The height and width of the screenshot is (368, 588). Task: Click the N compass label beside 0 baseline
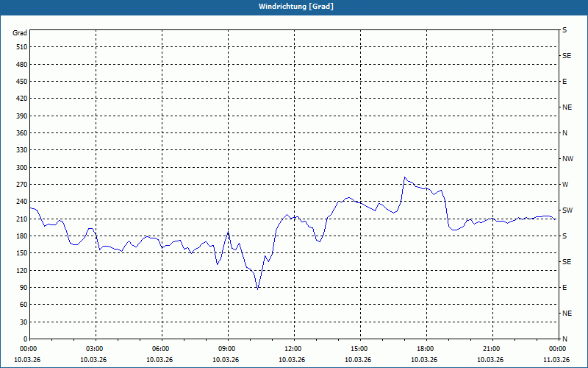[564, 339]
